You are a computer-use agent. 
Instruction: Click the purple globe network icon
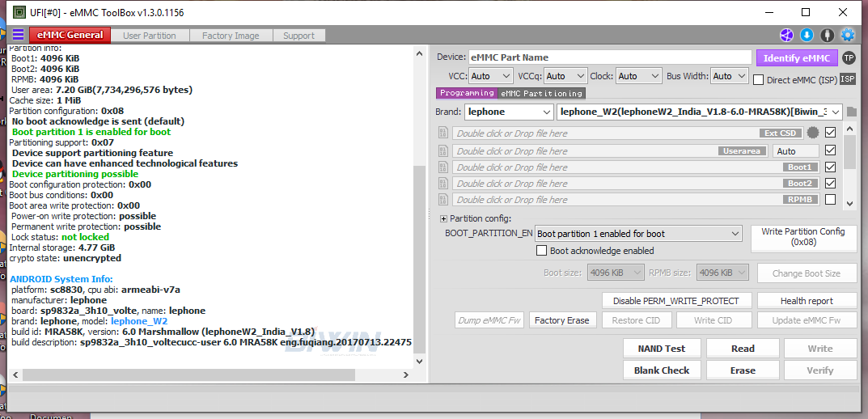point(786,36)
